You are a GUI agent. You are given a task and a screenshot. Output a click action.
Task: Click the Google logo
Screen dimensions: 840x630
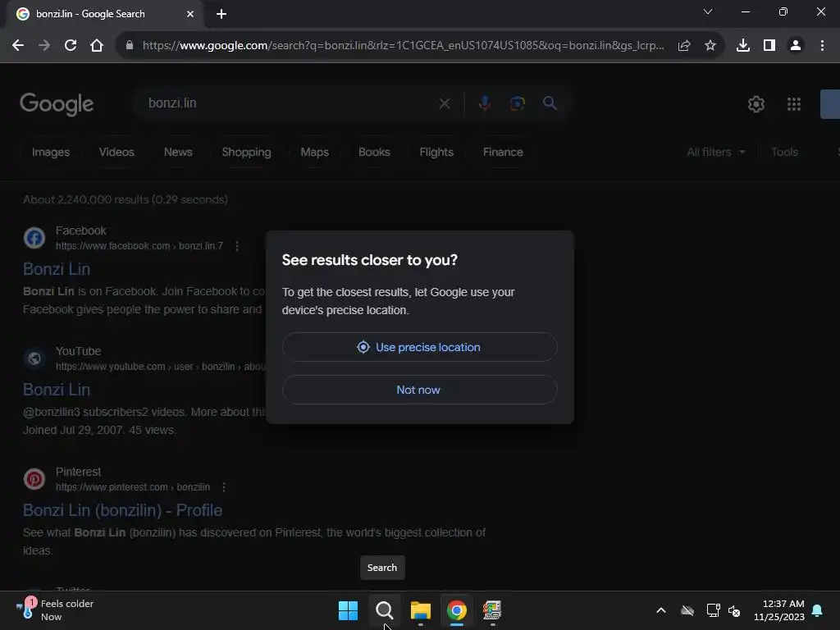click(57, 104)
